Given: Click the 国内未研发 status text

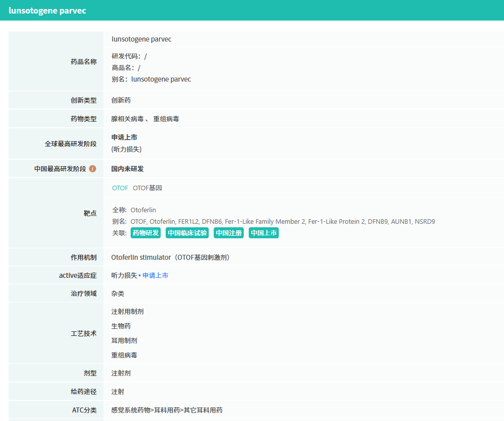Looking at the screenshot, I should (127, 169).
